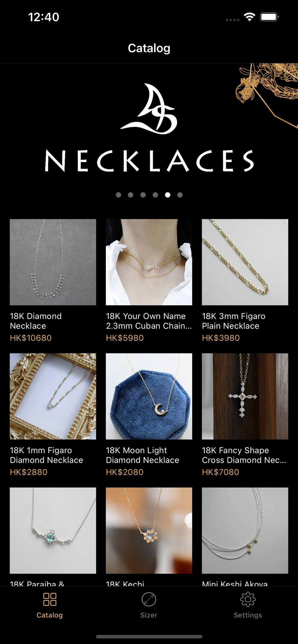Select the third banner page dot
This screenshot has height=644, width=298.
(x=143, y=195)
